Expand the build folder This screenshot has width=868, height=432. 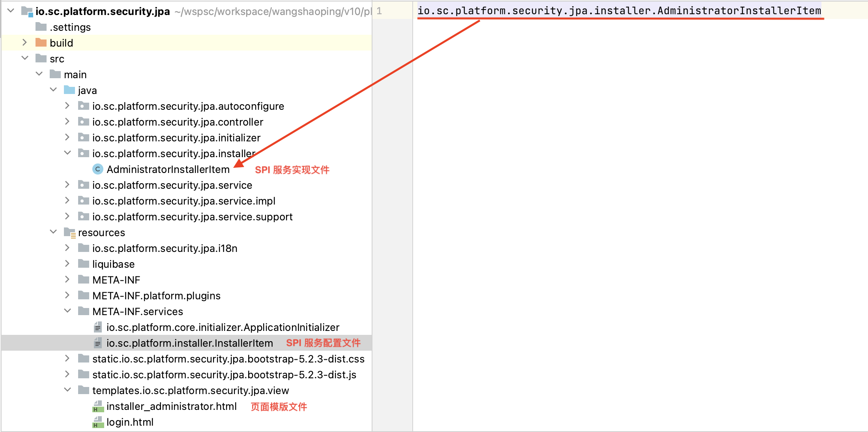[24, 42]
